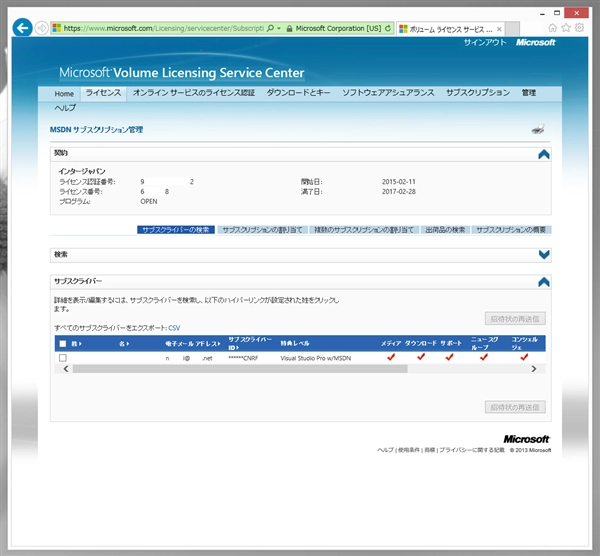The image size is (600, 556).
Task: Open the address bar search dropdown arrow
Action: (279, 28)
